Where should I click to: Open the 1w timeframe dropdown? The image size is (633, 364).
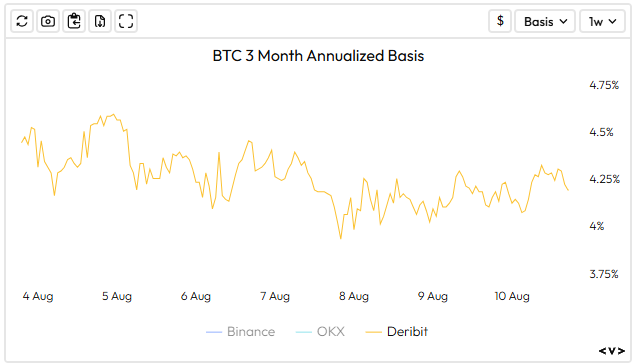[x=602, y=21]
